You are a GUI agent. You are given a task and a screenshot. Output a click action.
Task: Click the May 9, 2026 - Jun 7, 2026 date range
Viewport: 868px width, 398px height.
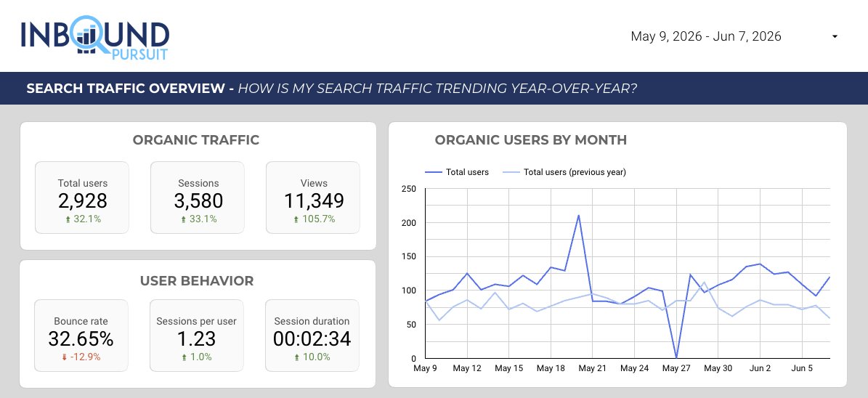(706, 36)
